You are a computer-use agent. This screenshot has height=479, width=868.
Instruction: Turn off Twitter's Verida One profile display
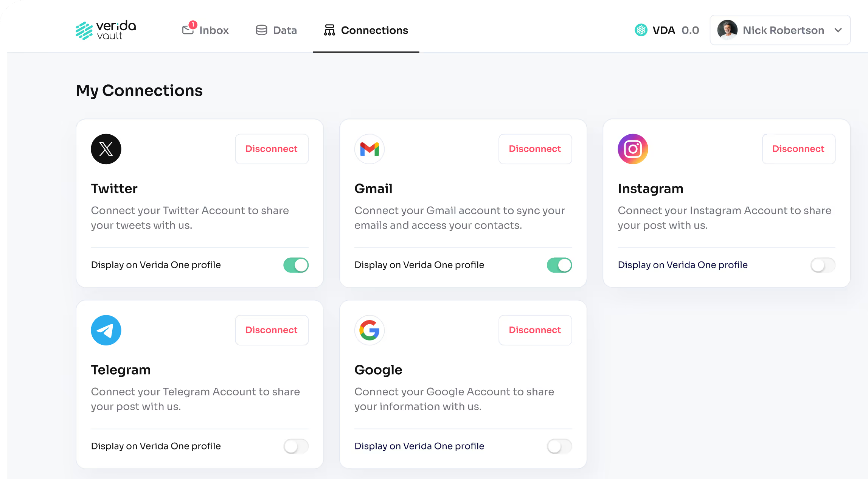296,265
